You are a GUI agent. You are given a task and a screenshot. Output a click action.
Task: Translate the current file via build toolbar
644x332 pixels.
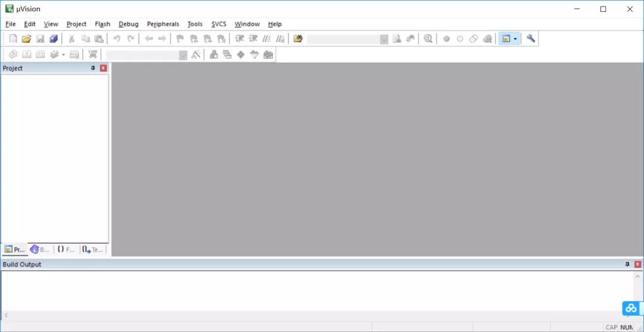click(x=13, y=54)
